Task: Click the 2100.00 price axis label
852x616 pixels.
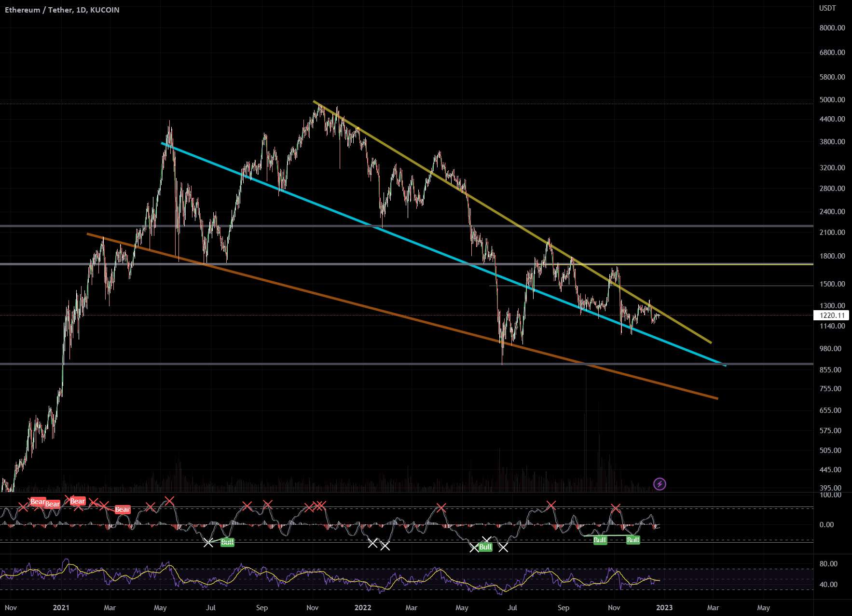Action: click(x=832, y=233)
